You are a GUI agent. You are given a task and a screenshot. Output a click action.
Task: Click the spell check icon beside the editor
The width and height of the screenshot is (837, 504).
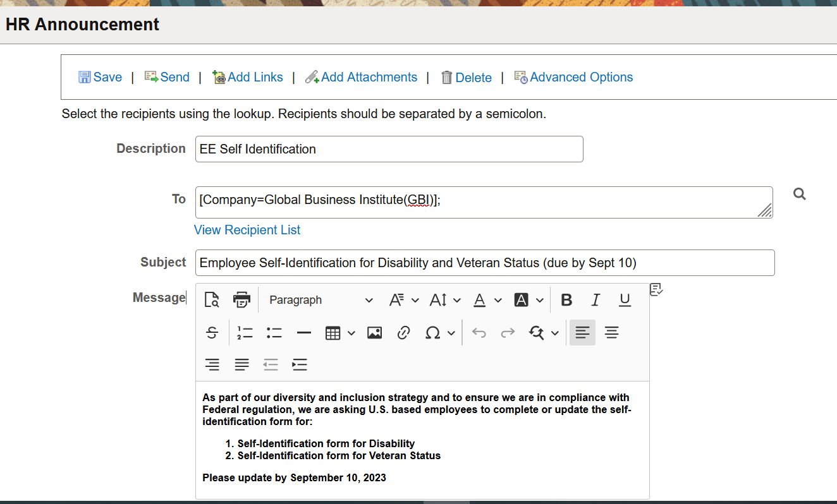pos(656,289)
